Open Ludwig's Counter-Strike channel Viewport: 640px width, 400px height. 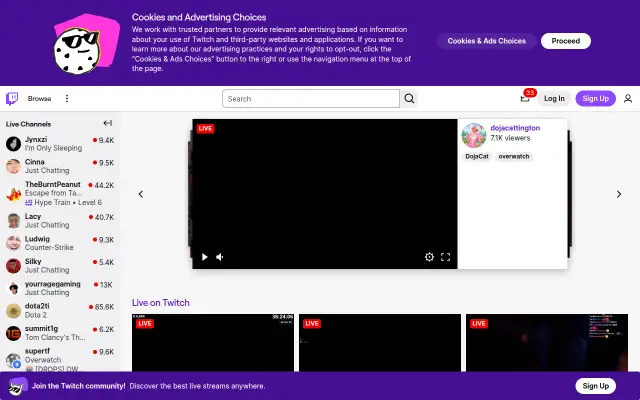(60, 243)
